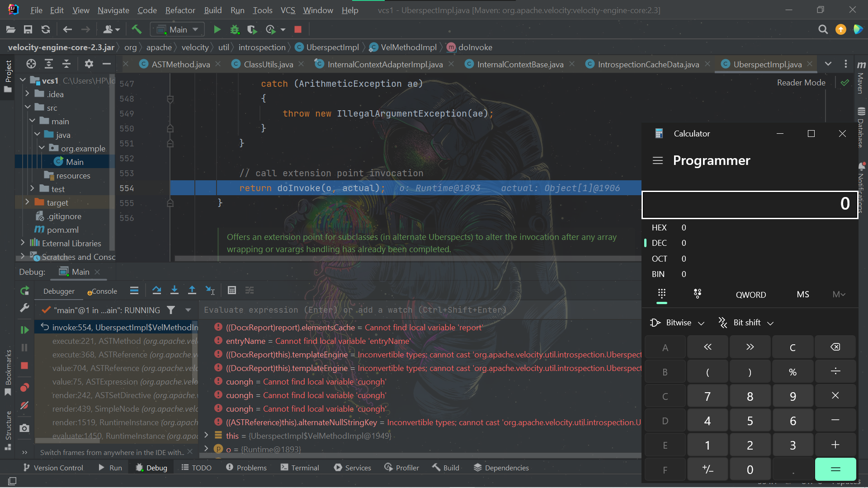Open Search Everywhere magnifier icon

tap(823, 30)
